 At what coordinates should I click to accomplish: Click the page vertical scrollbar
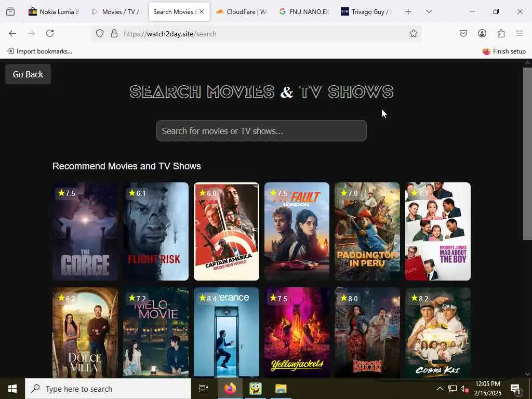point(527,153)
